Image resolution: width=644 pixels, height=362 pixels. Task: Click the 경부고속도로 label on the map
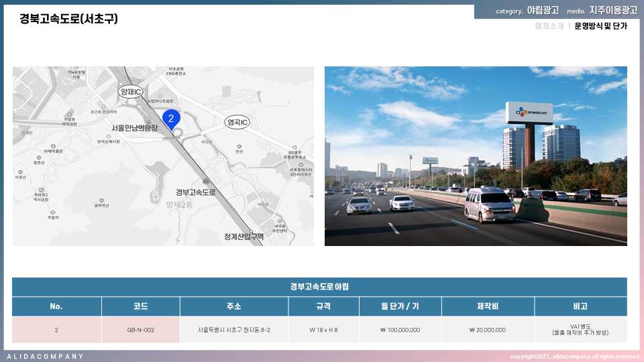[x=195, y=192]
